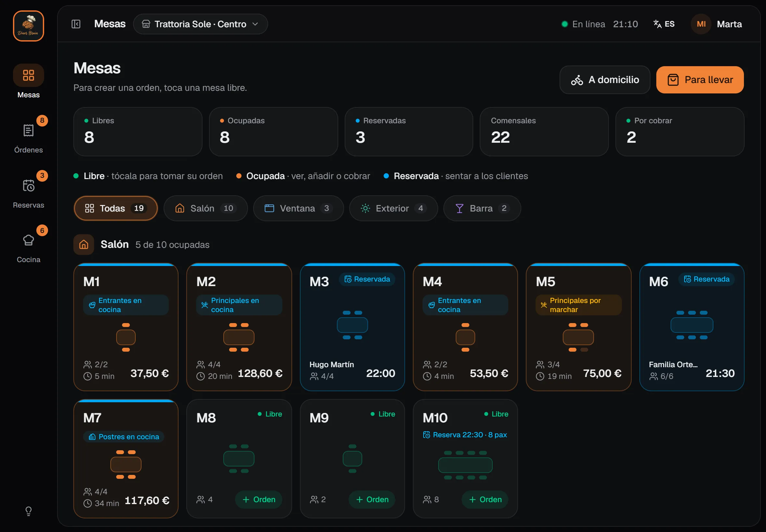Screen dimensions: 766x532
Task: Click the Reservada badge on table M6
Action: [707, 279]
